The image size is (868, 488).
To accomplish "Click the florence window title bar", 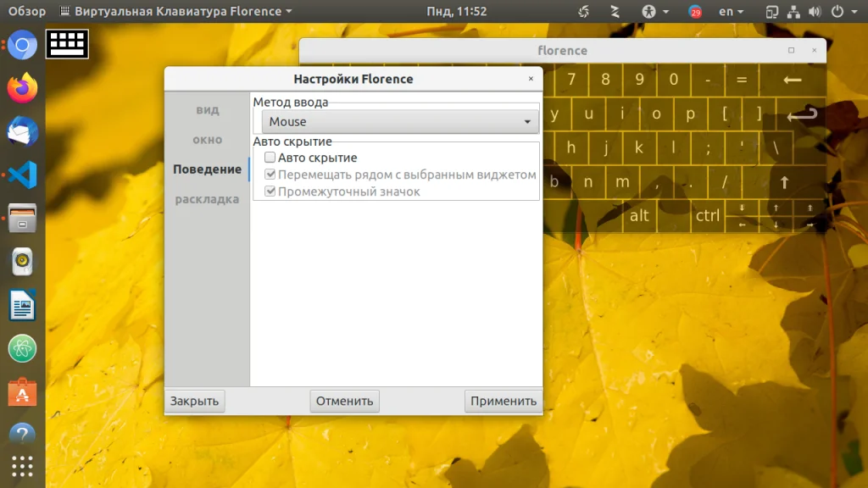I will (x=563, y=50).
